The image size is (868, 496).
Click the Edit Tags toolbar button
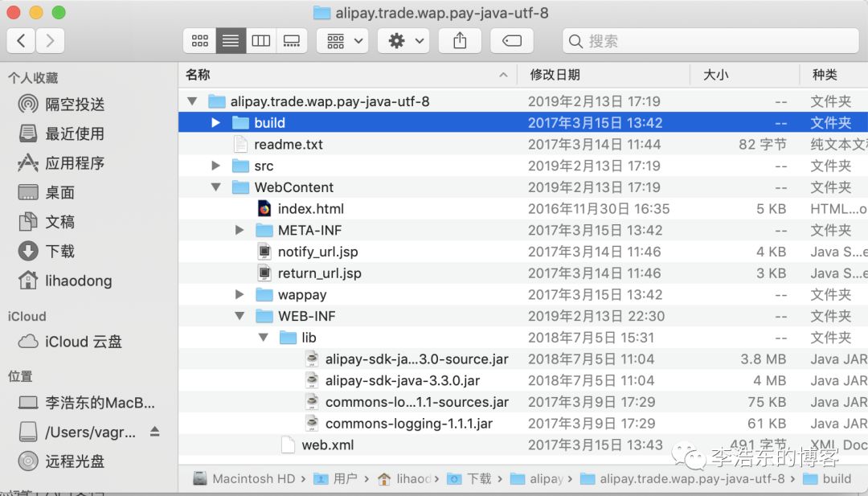click(x=512, y=40)
